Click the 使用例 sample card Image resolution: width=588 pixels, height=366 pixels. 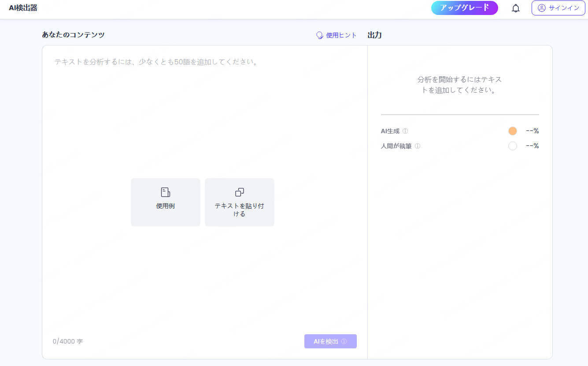[x=166, y=202]
